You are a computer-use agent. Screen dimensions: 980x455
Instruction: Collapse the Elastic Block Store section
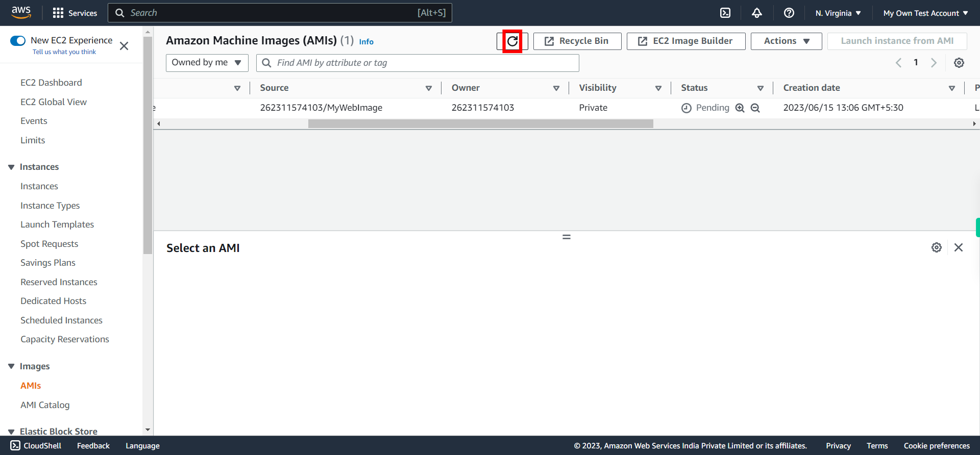click(x=11, y=432)
